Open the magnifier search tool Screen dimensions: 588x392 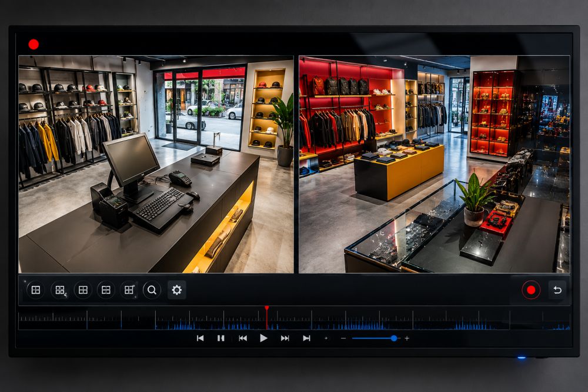pyautogui.click(x=152, y=290)
